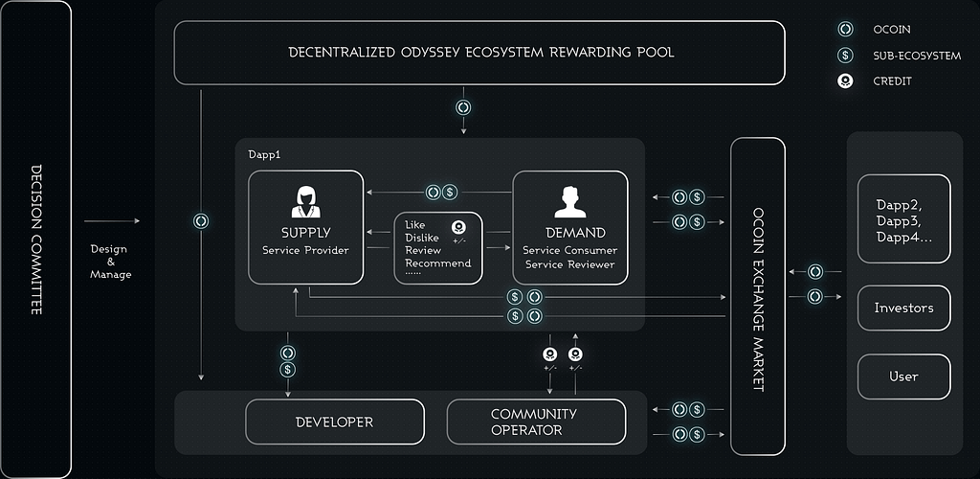The image size is (980, 479).
Task: Click the 'Service Provider' label
Action: point(305,251)
